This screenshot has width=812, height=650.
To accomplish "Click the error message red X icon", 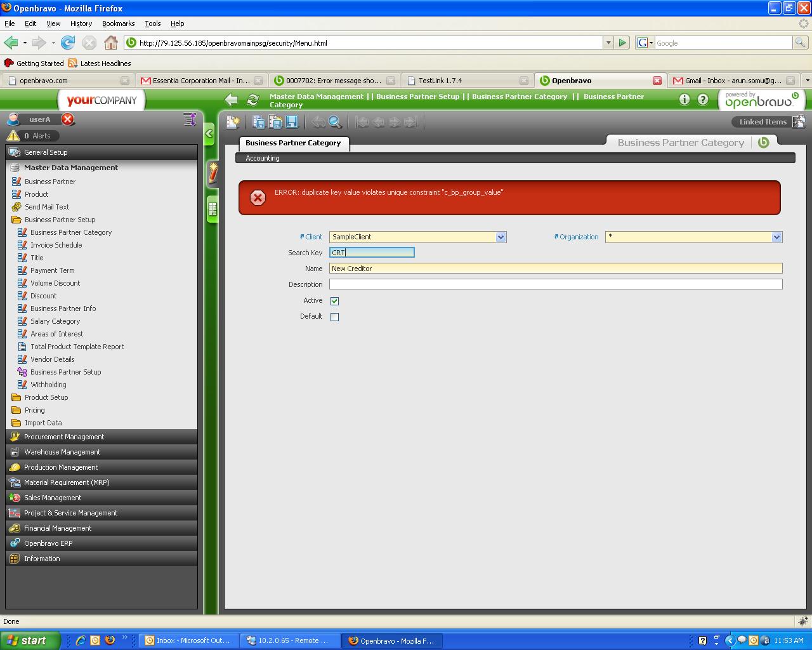I will click(258, 198).
